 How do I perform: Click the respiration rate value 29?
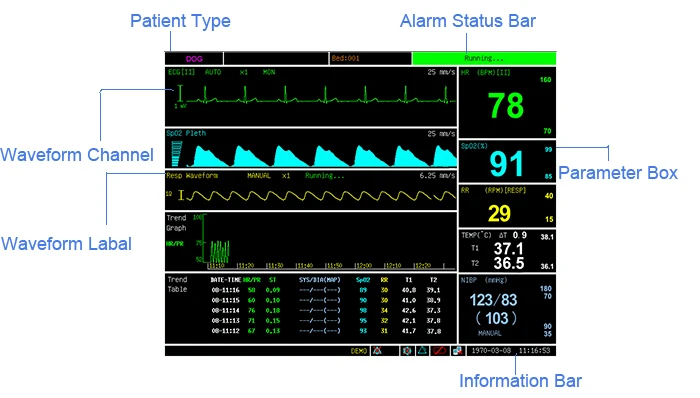(x=499, y=213)
